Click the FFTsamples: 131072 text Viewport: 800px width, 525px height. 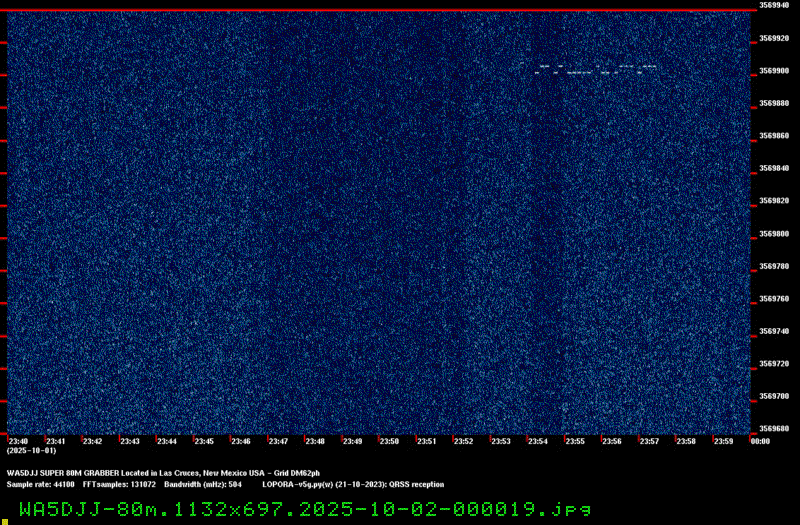[119, 484]
